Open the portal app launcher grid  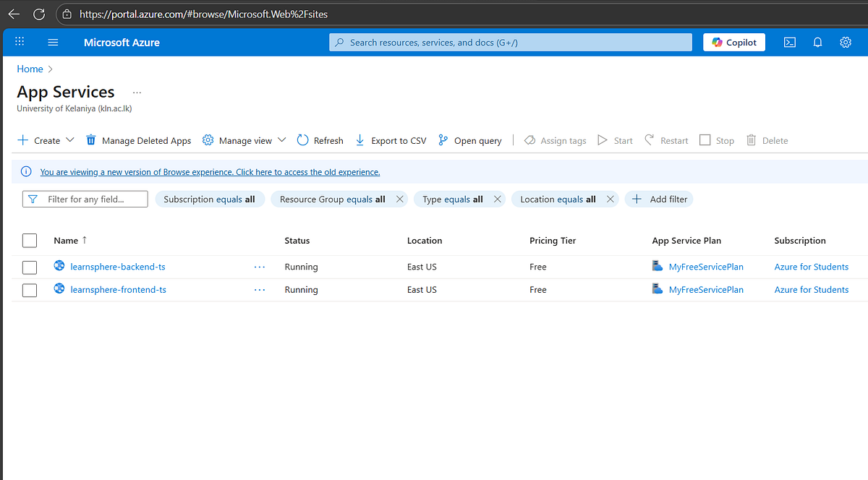point(20,42)
